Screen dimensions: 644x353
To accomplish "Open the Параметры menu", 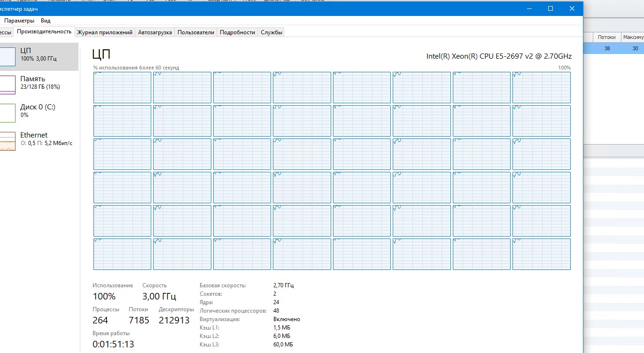I will coord(19,21).
